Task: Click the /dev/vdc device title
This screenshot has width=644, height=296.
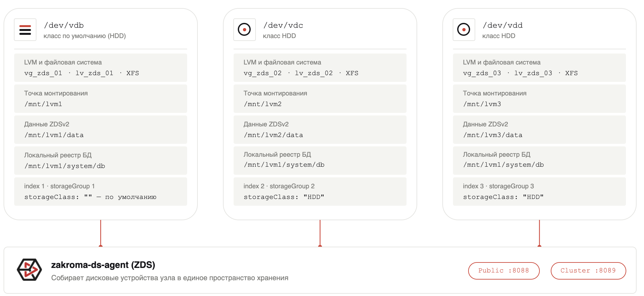Action: 283,25
